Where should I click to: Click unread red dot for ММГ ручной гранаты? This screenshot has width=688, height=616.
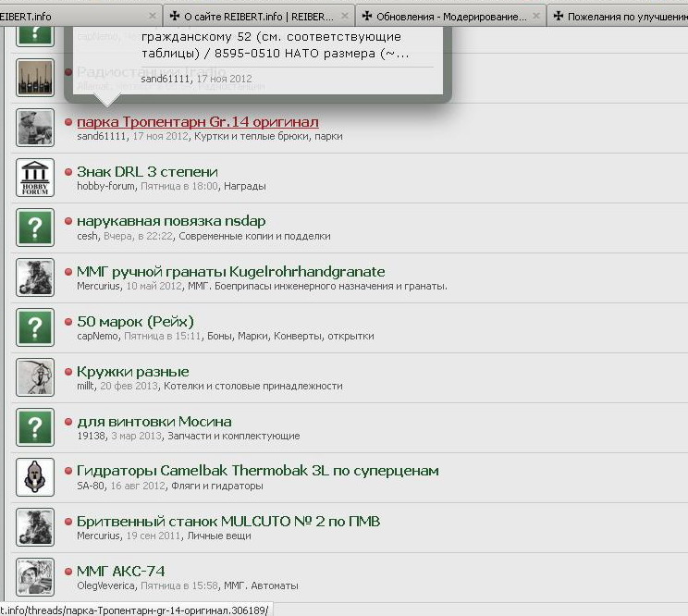click(68, 272)
